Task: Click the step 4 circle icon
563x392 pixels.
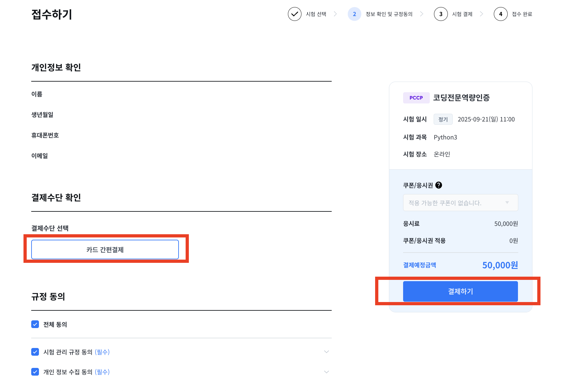Action: click(x=500, y=14)
